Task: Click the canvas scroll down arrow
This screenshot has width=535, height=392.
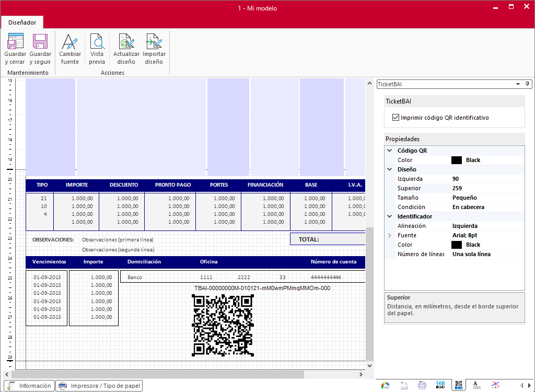Action: click(369, 366)
